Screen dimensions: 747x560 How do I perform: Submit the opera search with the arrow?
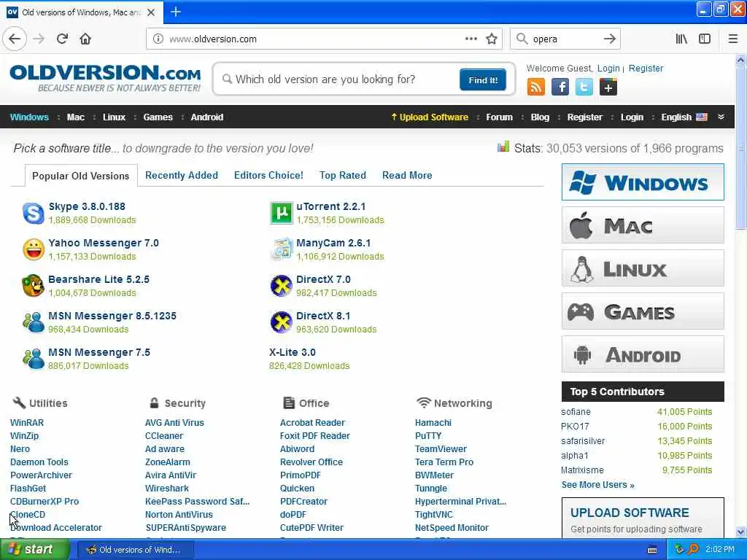coord(609,39)
